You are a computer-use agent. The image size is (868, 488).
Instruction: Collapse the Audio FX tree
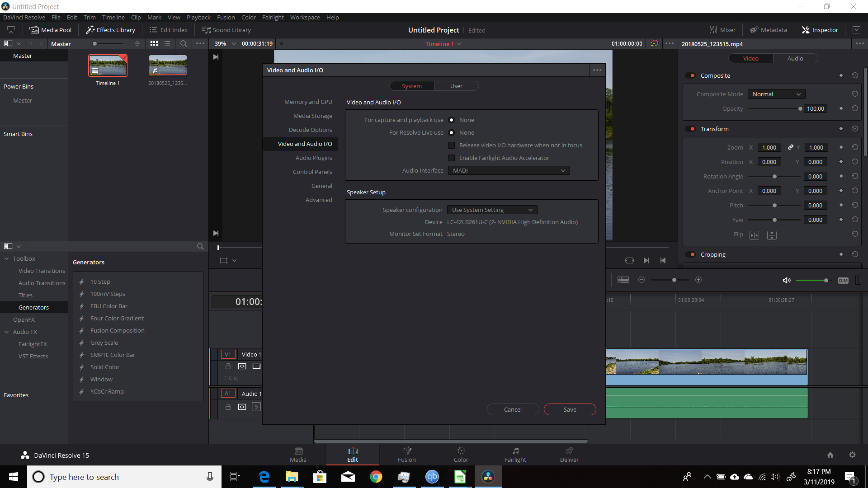[7, 332]
